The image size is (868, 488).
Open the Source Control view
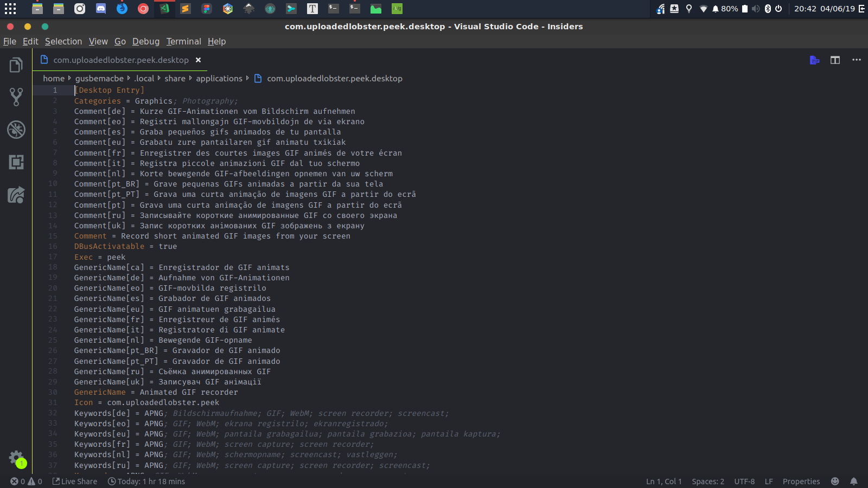pos(16,97)
